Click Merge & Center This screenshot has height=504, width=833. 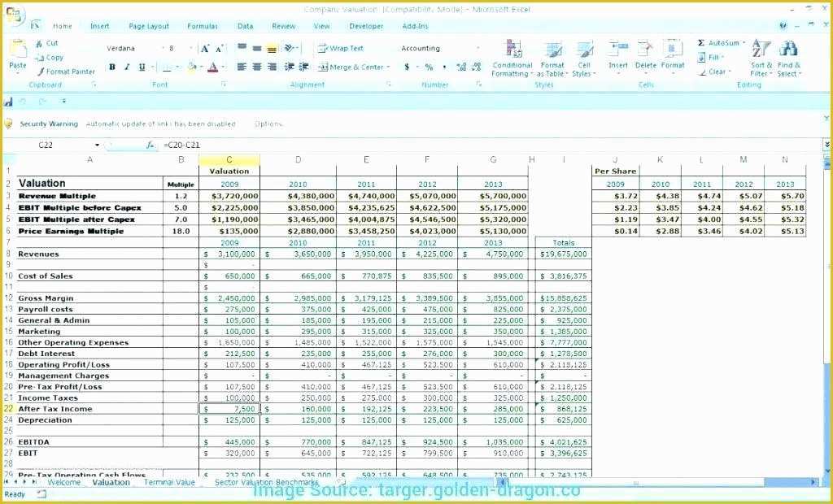click(x=353, y=67)
